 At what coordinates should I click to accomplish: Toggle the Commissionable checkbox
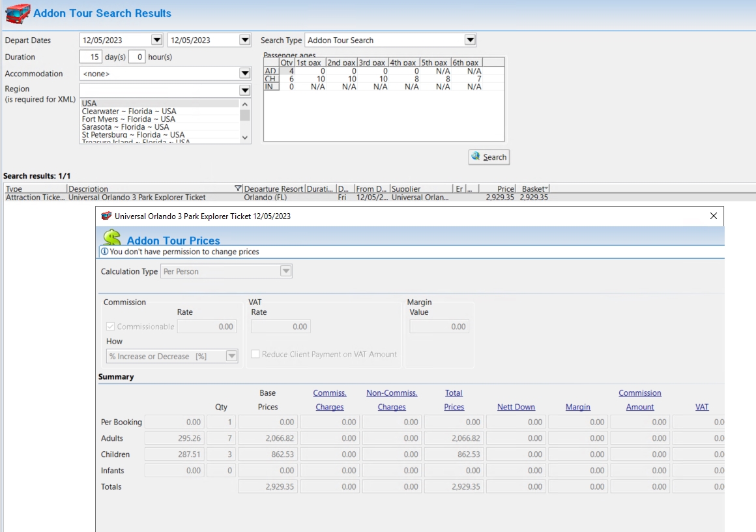point(110,327)
